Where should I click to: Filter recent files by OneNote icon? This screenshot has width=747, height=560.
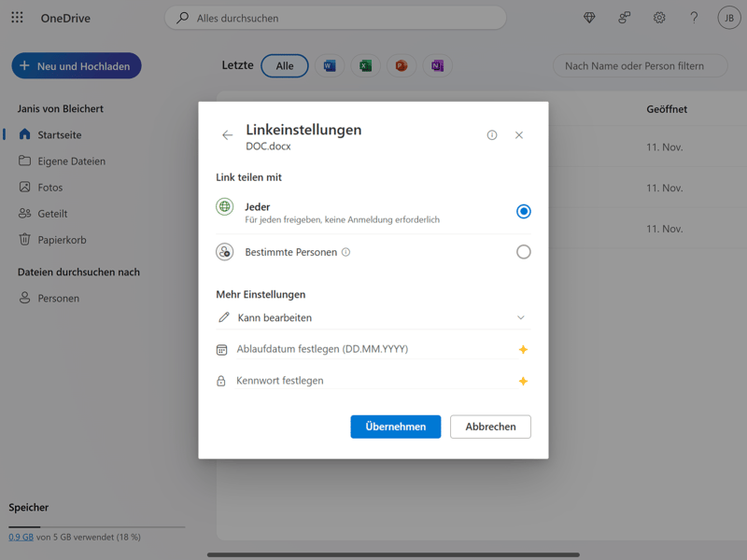[x=437, y=66]
